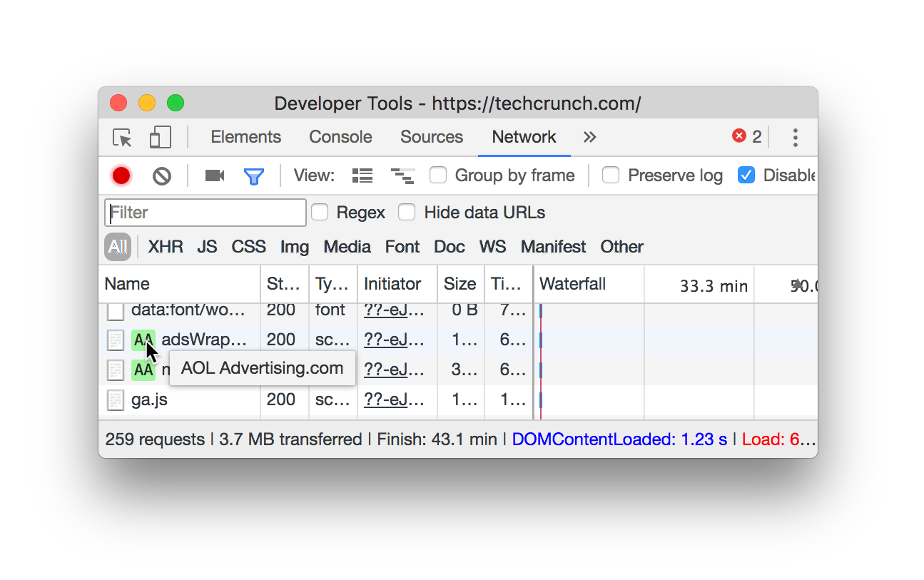
Task: Click the waterfall overview view icon
Action: [402, 175]
